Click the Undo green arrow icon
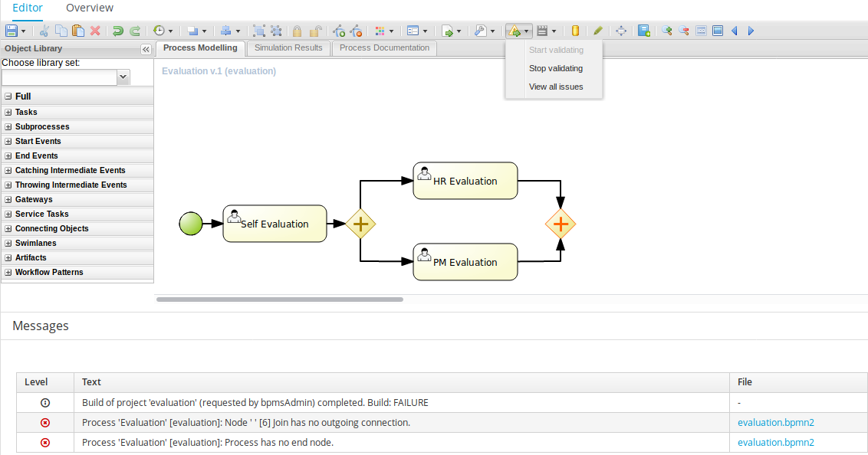Image resolution: width=868 pixels, height=455 pixels. 117,31
